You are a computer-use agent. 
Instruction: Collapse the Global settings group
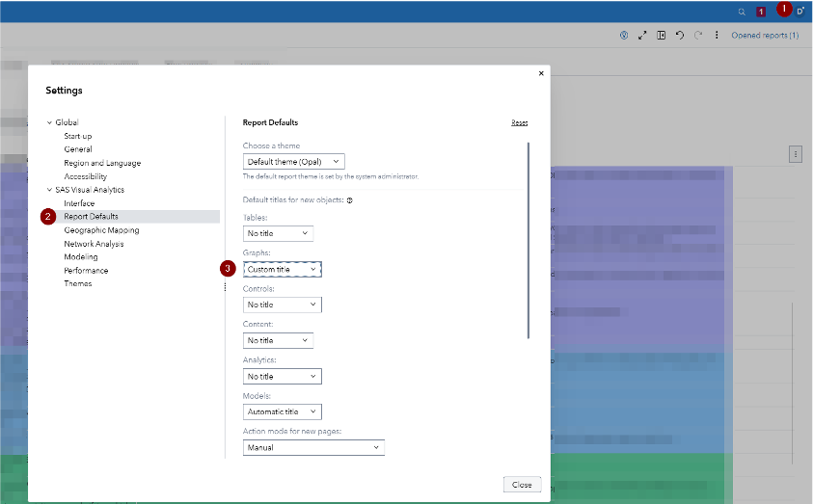50,122
